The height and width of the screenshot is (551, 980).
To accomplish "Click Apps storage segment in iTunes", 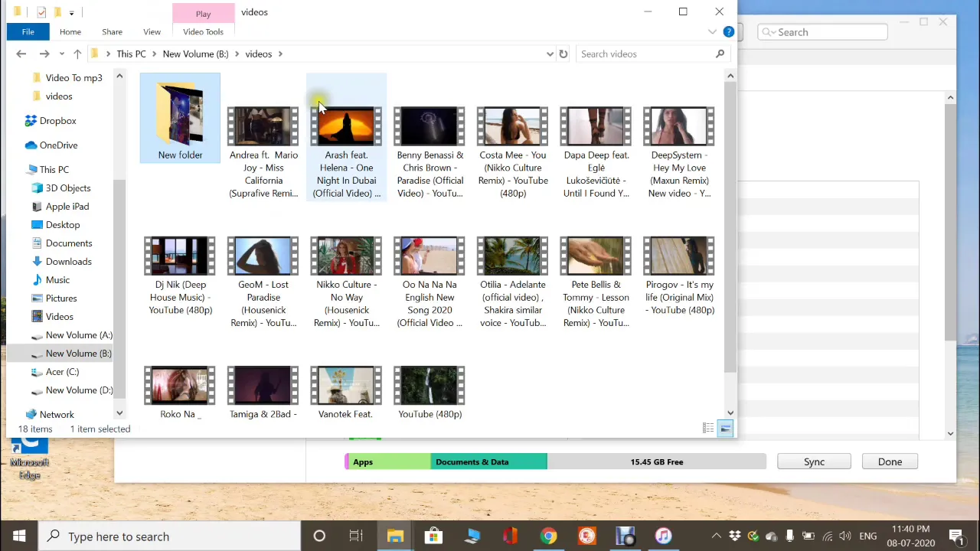I will click(x=387, y=461).
